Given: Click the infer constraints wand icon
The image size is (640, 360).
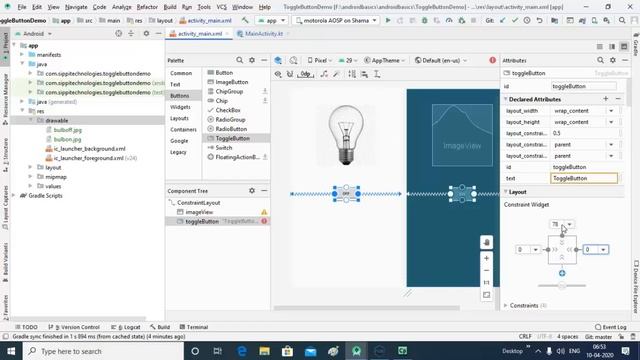Looking at the screenshot, I should point(336,74).
